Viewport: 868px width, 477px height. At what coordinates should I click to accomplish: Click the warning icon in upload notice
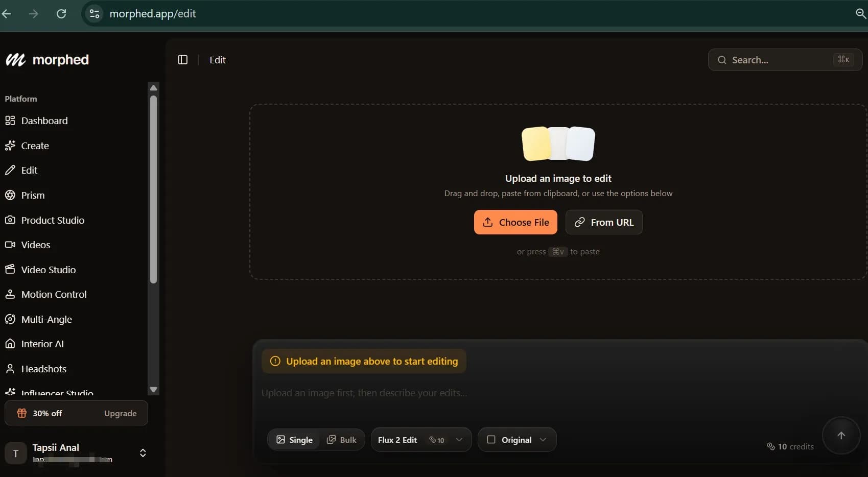pos(275,361)
